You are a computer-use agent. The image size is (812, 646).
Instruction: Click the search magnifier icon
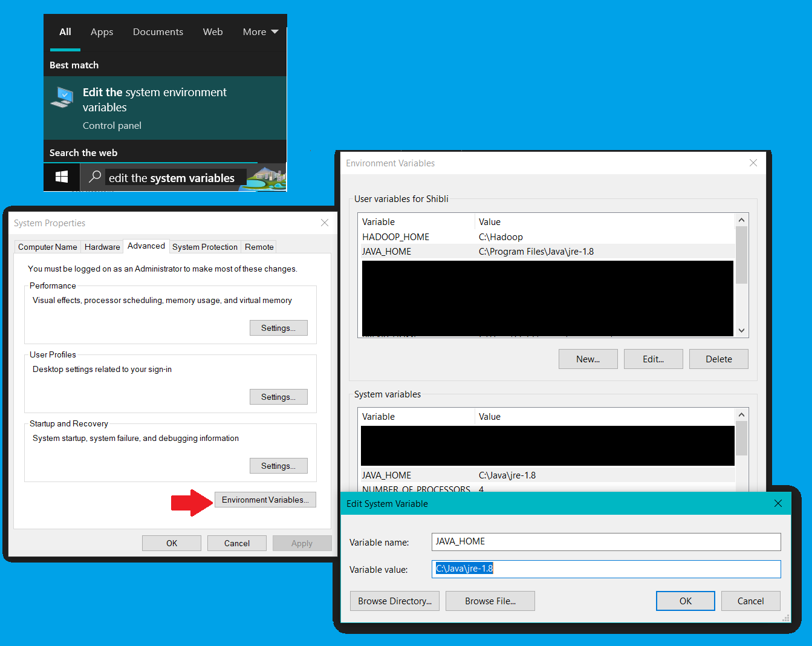tap(95, 177)
